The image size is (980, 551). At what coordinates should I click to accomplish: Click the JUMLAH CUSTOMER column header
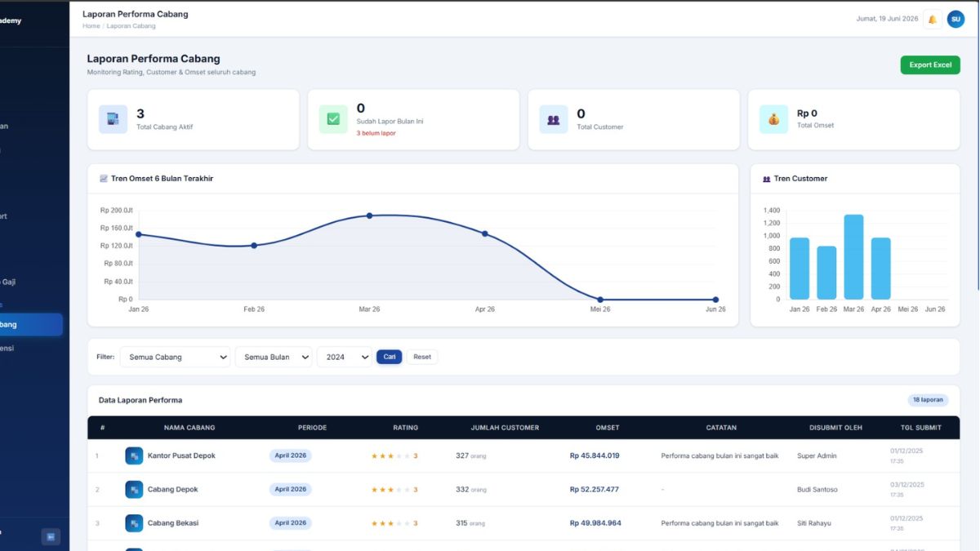tap(505, 428)
